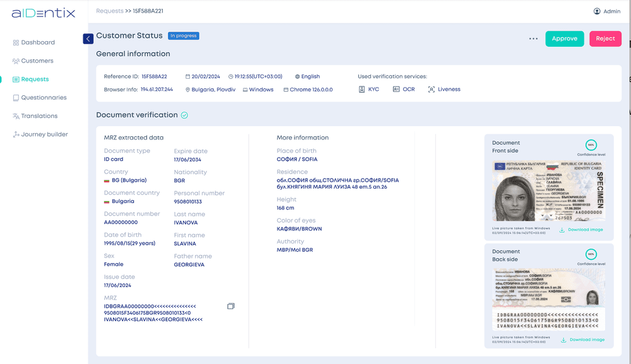Click the aiDentix logo
Screen dimensions: 631x364
[x=43, y=13]
